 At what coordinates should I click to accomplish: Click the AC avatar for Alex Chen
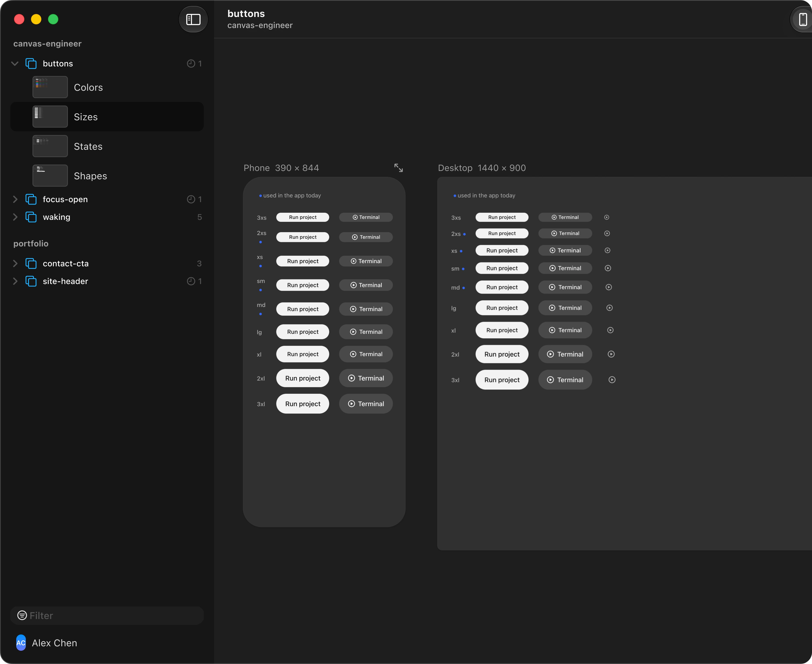click(21, 643)
